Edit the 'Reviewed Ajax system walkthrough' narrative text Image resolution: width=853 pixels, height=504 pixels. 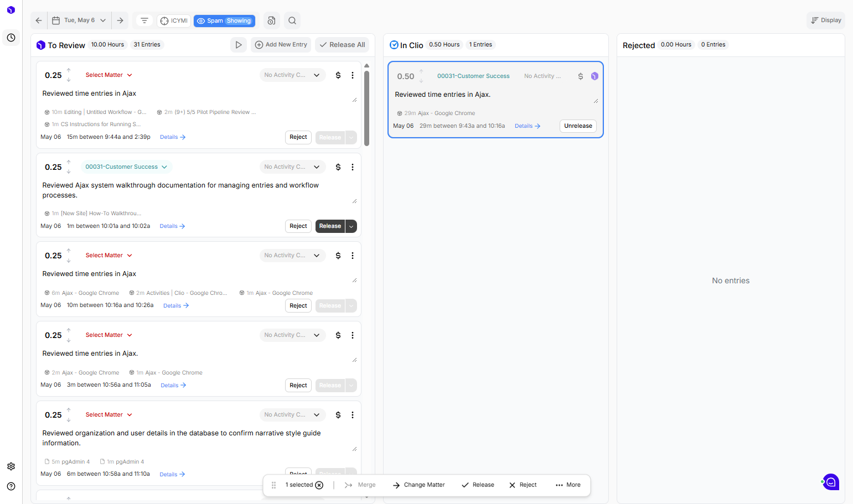(x=199, y=190)
